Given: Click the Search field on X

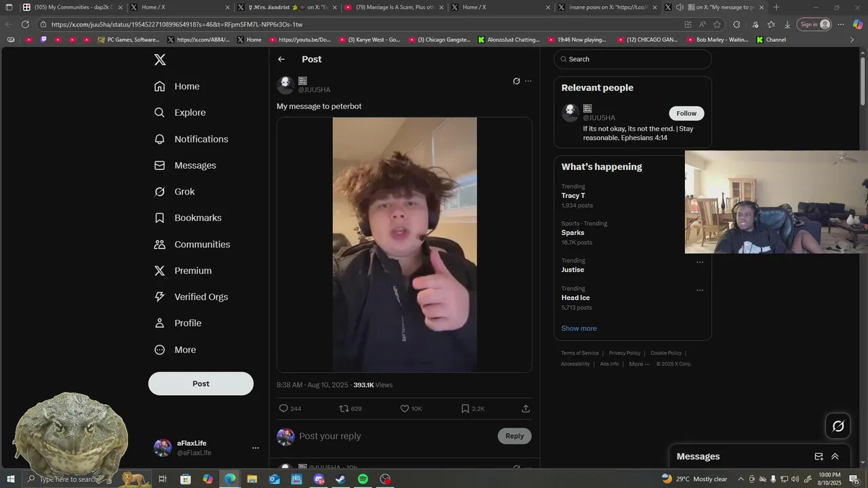Looking at the screenshot, I should [x=633, y=59].
